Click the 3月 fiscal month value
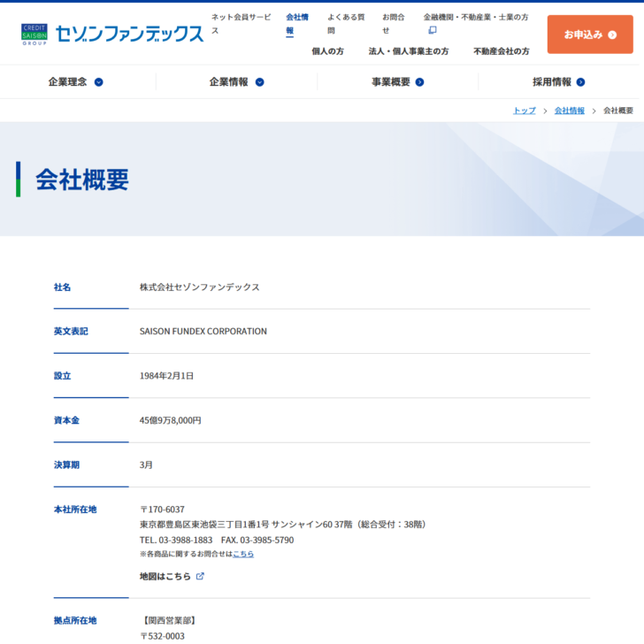The height and width of the screenshot is (644, 644). [146, 465]
